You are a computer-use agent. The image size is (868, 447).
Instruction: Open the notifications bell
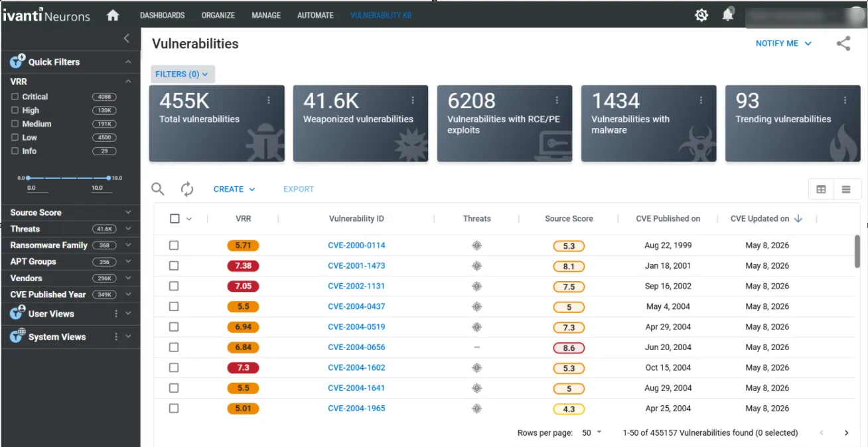point(728,14)
